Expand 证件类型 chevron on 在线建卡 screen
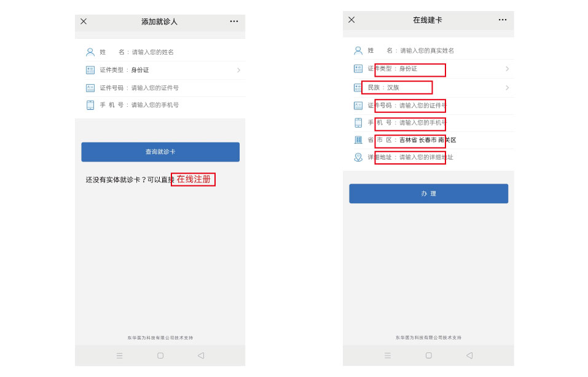The image size is (588, 377). 507,69
